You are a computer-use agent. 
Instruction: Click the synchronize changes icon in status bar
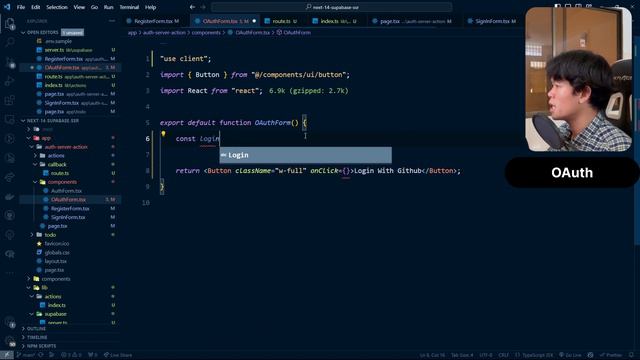(x=41, y=355)
